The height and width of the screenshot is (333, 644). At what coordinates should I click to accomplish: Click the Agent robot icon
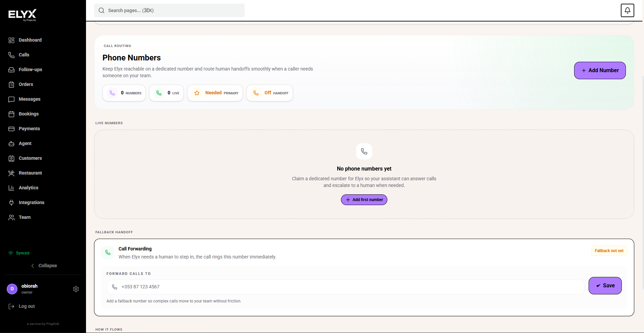[11, 144]
